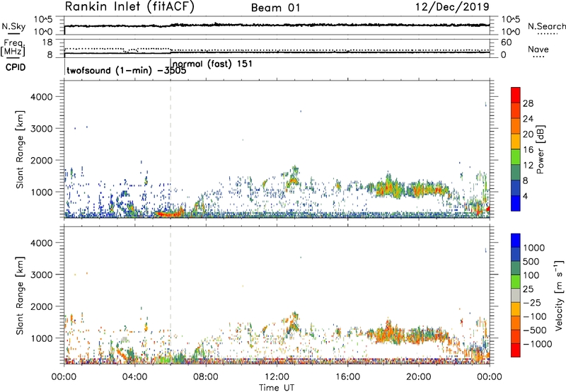Click the dashed CPID change line in the power panel
Viewport: 566px width, 392px height.
point(171,149)
